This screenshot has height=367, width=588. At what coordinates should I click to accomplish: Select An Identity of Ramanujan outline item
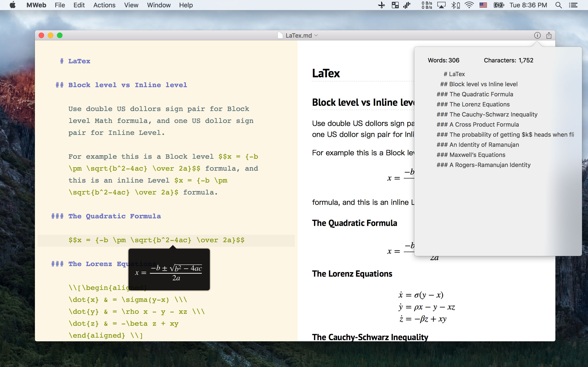point(478,145)
